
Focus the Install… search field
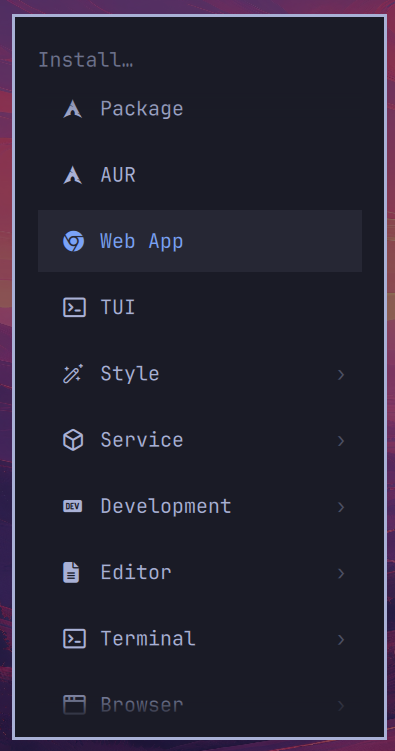pyautogui.click(x=200, y=60)
